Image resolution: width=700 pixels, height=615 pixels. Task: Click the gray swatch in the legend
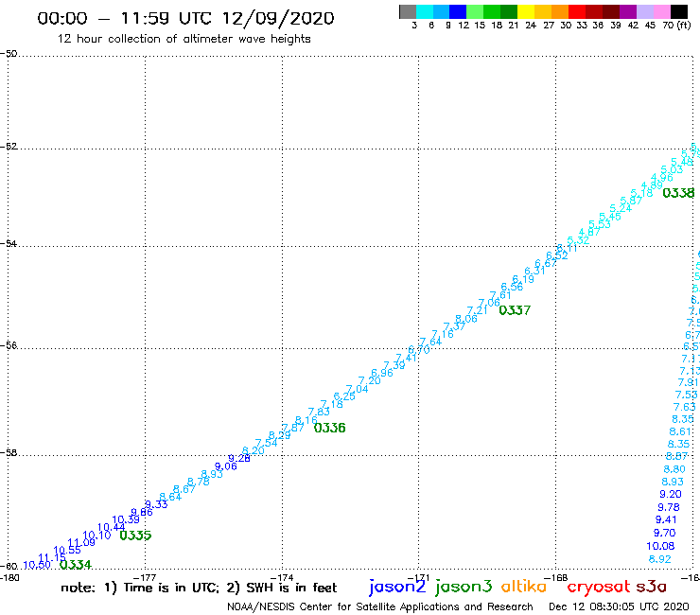[408, 11]
